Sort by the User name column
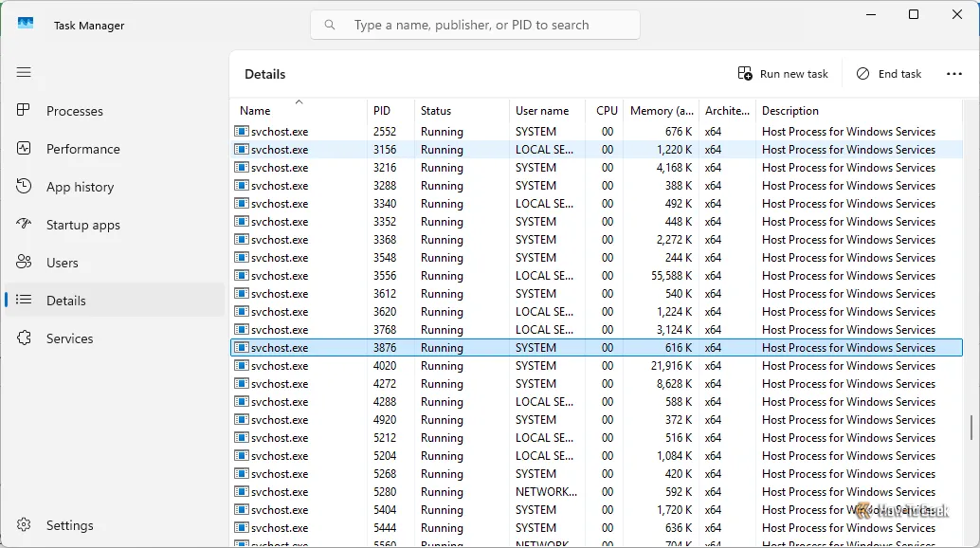The image size is (980, 548). tap(542, 111)
